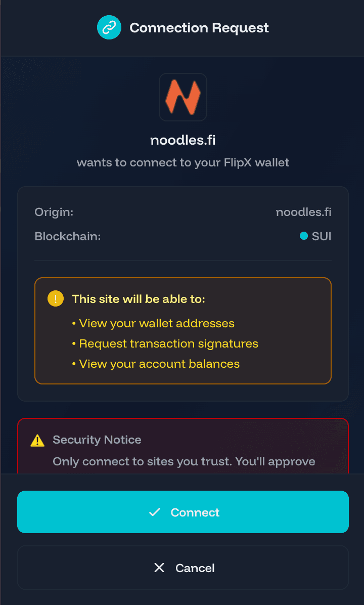Click the Security Notice warning triangle
This screenshot has width=364, height=605.
pyautogui.click(x=36, y=440)
